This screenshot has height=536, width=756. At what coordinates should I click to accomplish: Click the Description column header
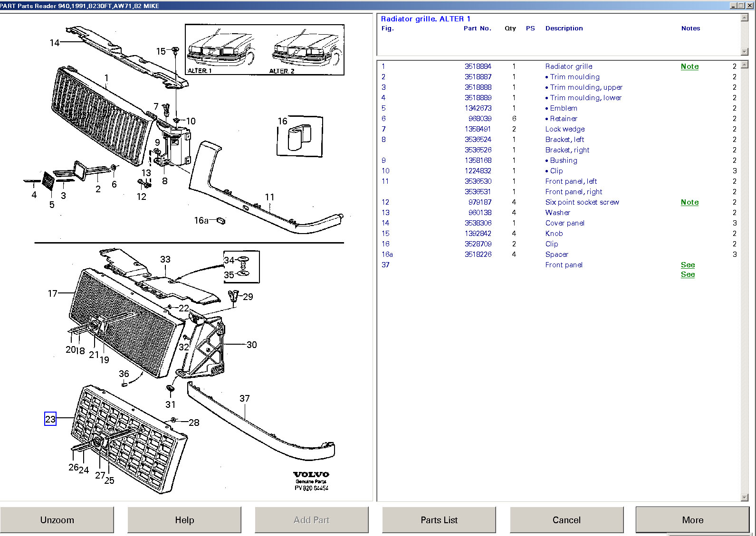click(x=564, y=28)
